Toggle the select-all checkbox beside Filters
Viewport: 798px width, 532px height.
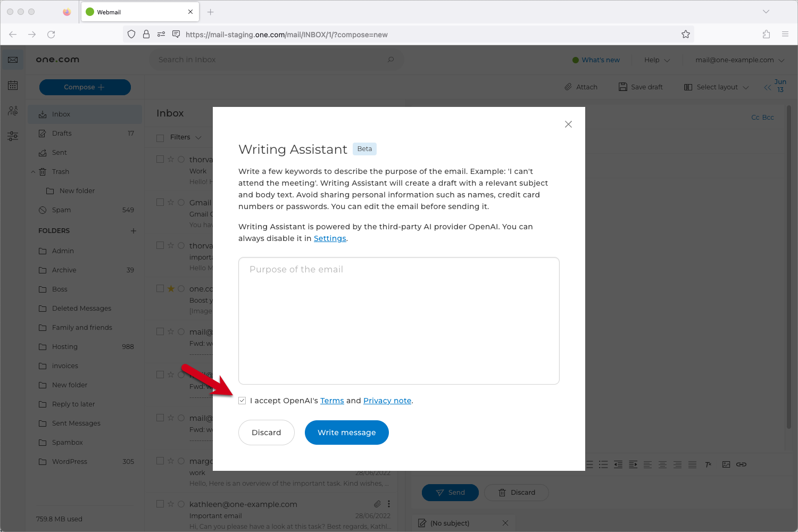click(160, 138)
